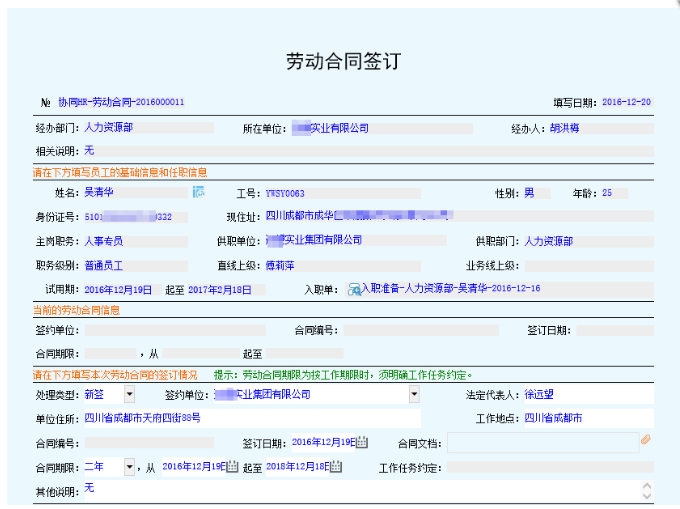Click the 工作地点 field showing 四川省成都市
Screen dimensions: 680x509
[588, 418]
